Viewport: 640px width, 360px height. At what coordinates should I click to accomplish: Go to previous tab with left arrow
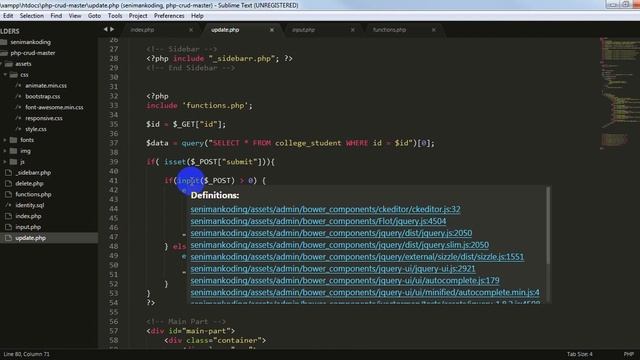(x=105, y=29)
